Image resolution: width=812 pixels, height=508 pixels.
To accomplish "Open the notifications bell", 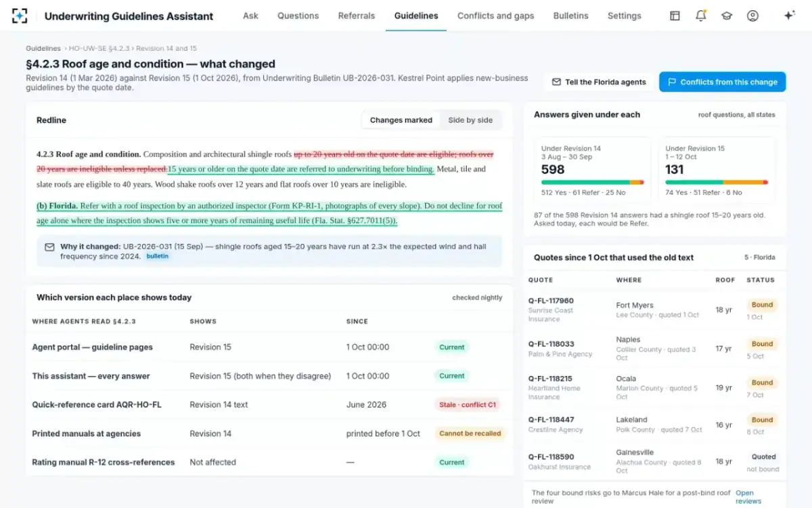I will click(x=701, y=16).
